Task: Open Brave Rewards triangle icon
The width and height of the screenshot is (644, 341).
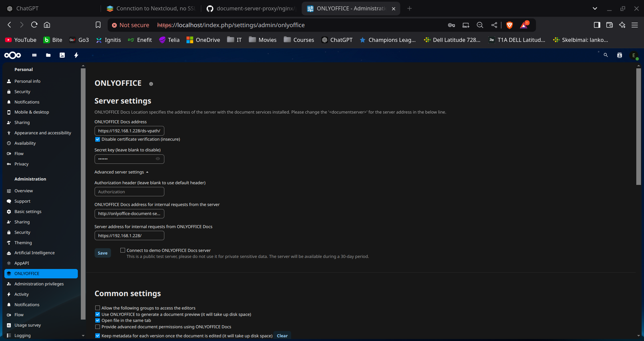Action: pyautogui.click(x=524, y=25)
